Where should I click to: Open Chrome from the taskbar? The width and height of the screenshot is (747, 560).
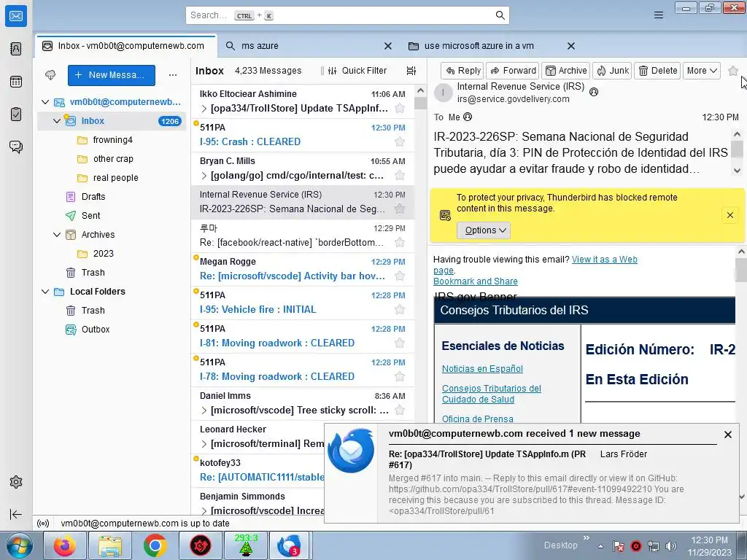(x=155, y=545)
